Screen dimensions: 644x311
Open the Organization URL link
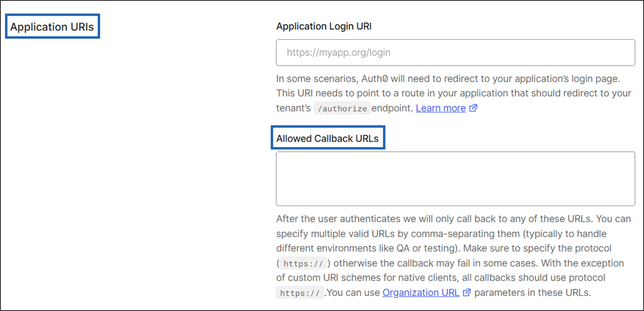[421, 293]
